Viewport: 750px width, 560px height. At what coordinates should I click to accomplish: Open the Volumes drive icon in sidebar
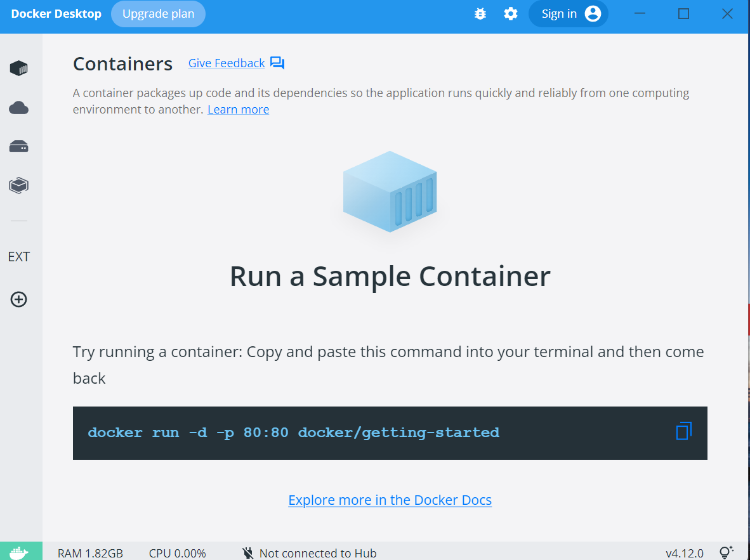pos(18,147)
